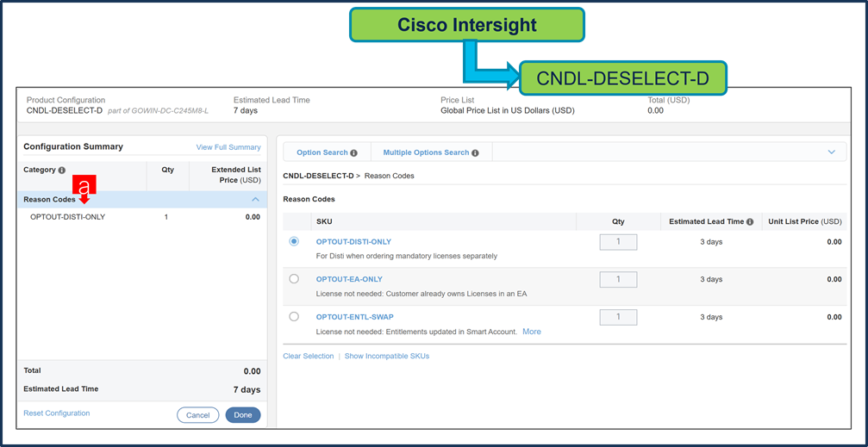Open OPTOUT-ENTL-SWAP SKU link
The width and height of the screenshot is (868, 447).
tap(355, 317)
